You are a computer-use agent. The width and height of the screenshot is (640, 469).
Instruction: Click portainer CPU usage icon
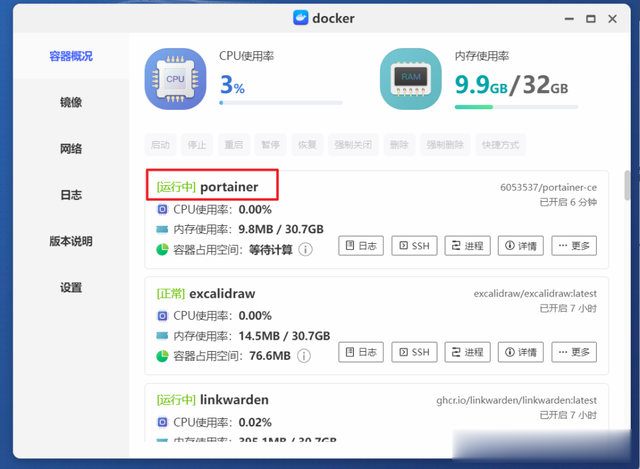click(x=162, y=209)
